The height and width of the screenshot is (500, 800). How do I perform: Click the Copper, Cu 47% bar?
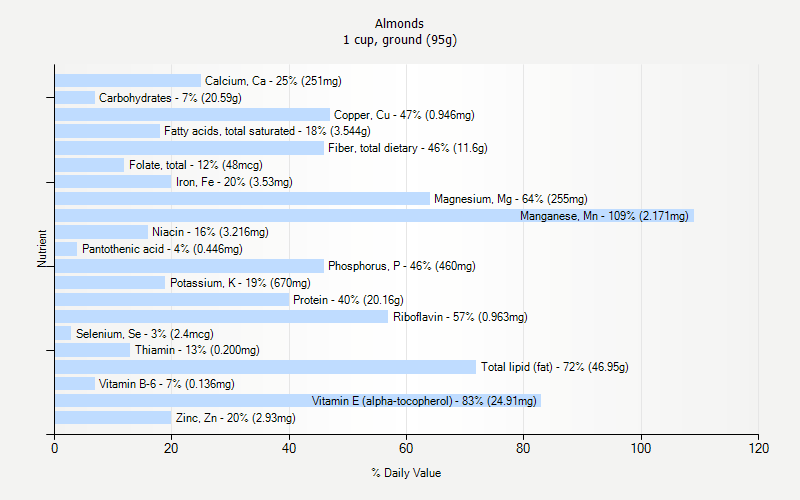click(x=192, y=114)
